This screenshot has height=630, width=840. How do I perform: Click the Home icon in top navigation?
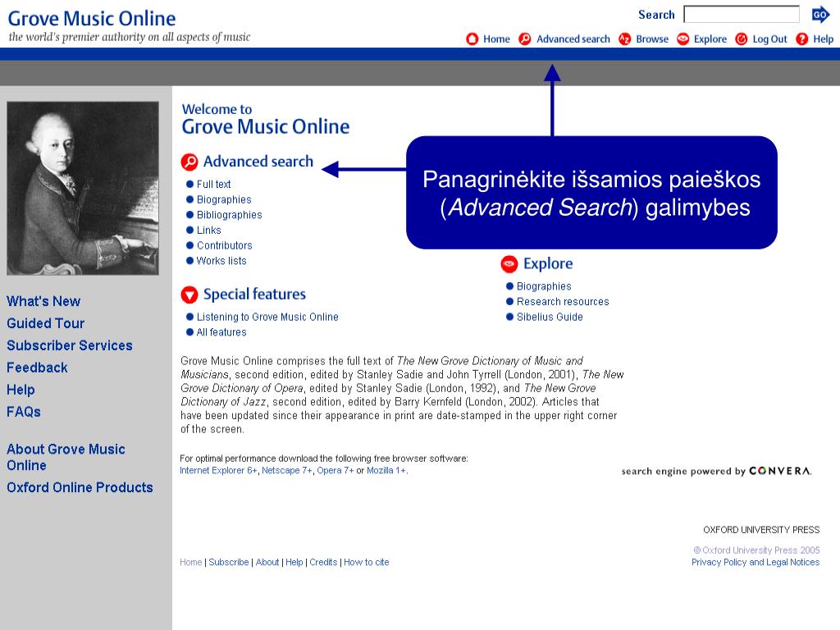point(472,39)
